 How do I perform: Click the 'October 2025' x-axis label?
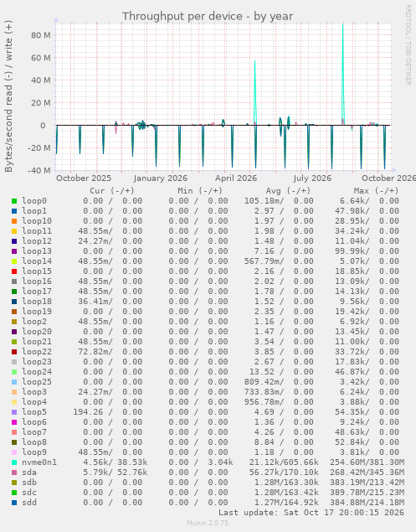pos(84,178)
